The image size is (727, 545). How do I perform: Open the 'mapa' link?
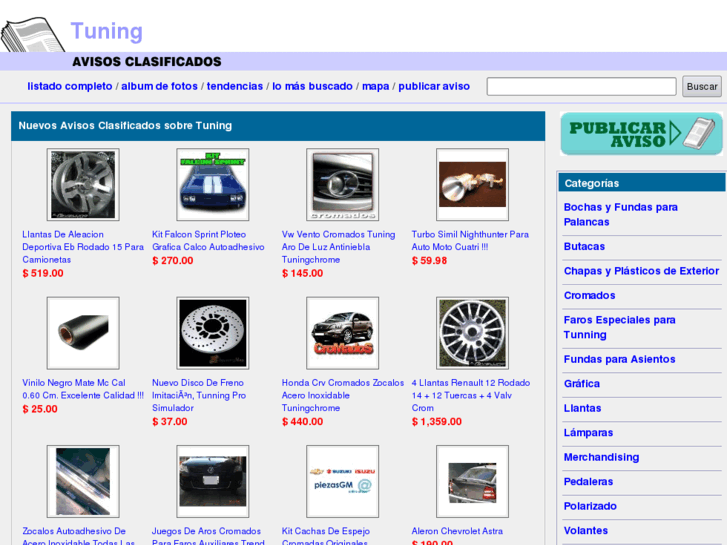(376, 86)
